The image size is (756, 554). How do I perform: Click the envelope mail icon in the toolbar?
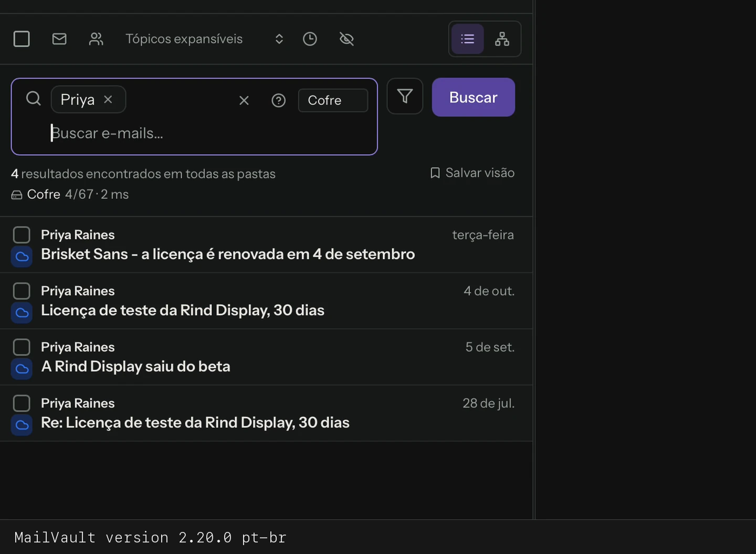coord(59,39)
